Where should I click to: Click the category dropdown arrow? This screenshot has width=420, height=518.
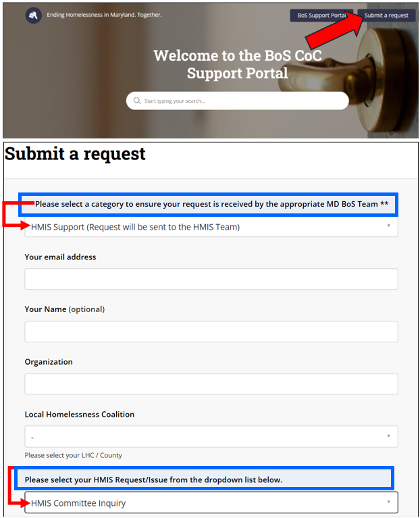point(389,226)
